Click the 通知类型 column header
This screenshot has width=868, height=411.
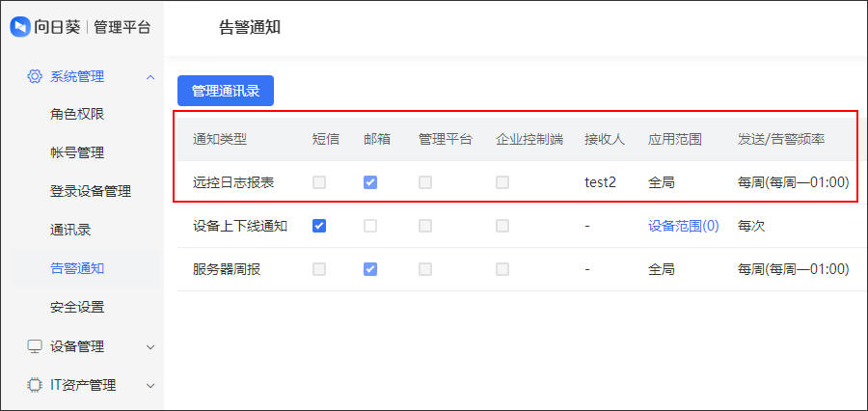(220, 139)
